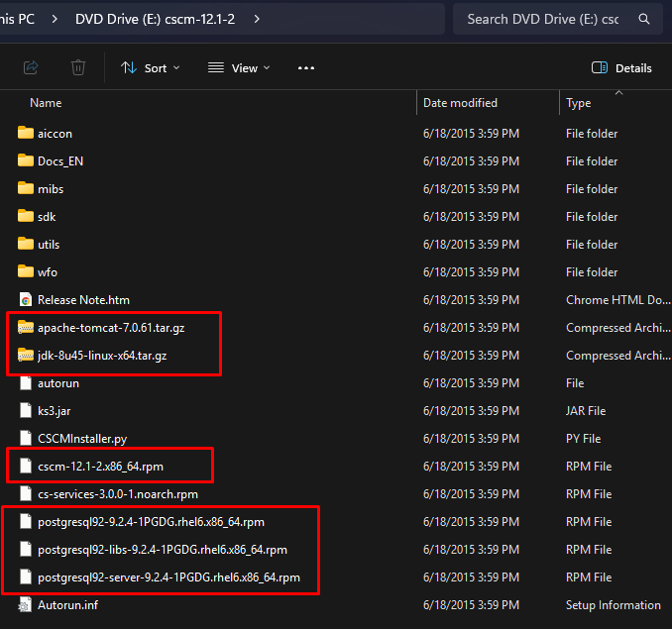
Task: Click the aiccon folder icon
Action: (26, 134)
